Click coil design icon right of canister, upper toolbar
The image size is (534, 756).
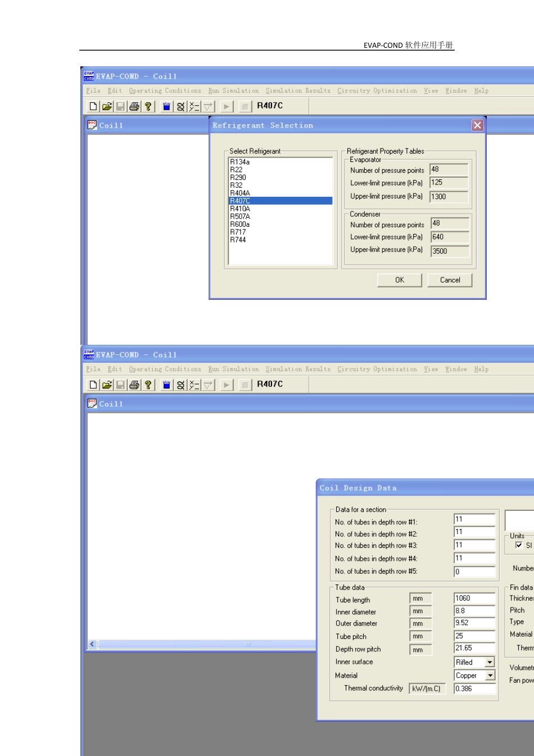[x=180, y=106]
